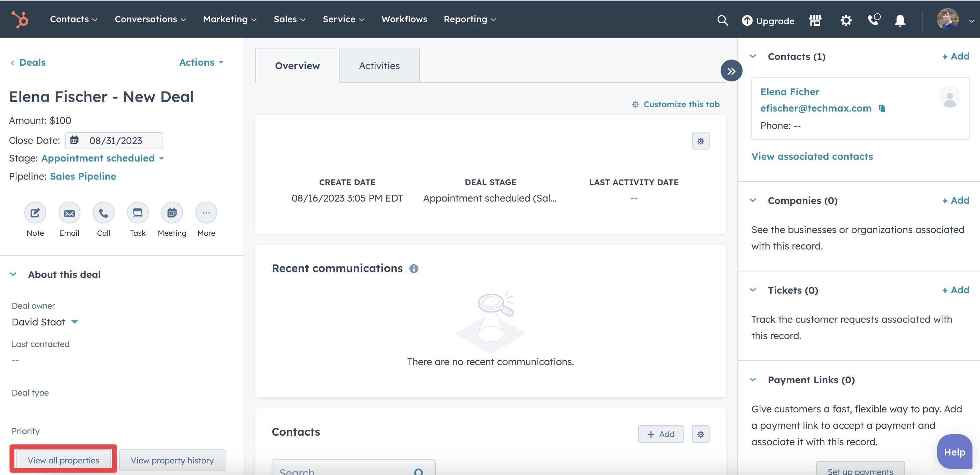
Task: Open the notifications bell
Action: point(900,20)
